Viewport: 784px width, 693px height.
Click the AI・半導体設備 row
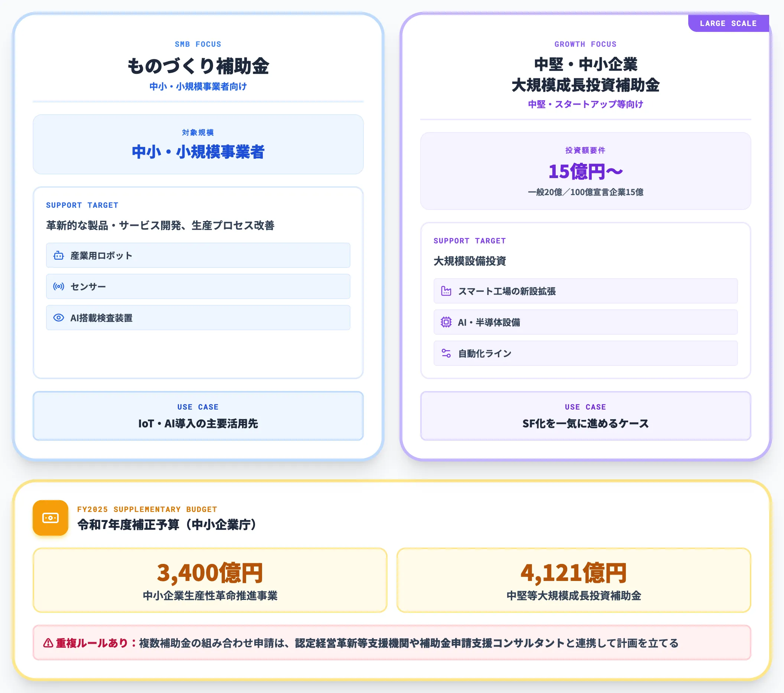pos(585,322)
